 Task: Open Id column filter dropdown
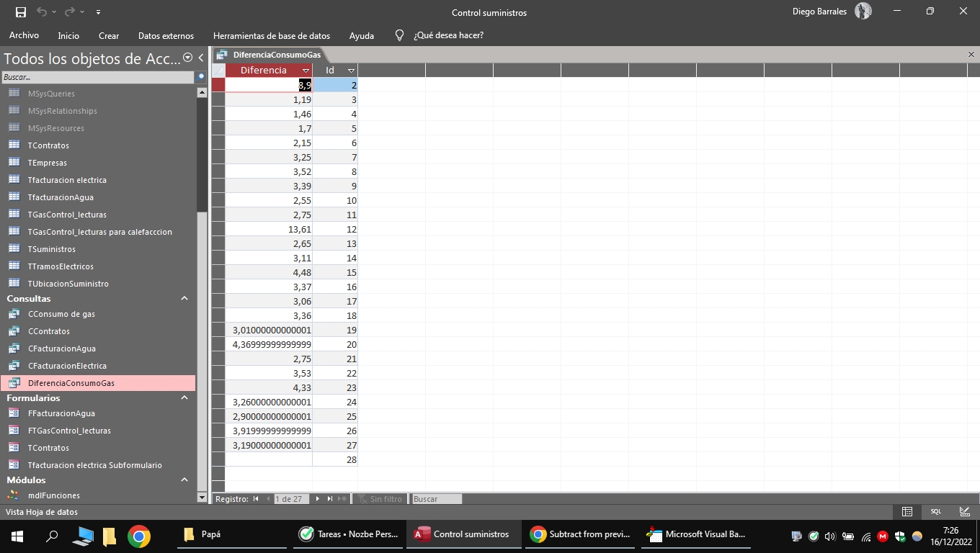click(351, 71)
